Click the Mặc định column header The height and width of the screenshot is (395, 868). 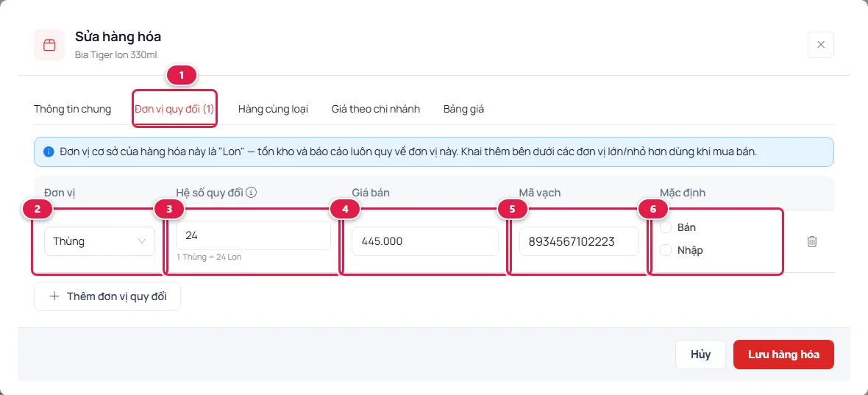coord(683,193)
